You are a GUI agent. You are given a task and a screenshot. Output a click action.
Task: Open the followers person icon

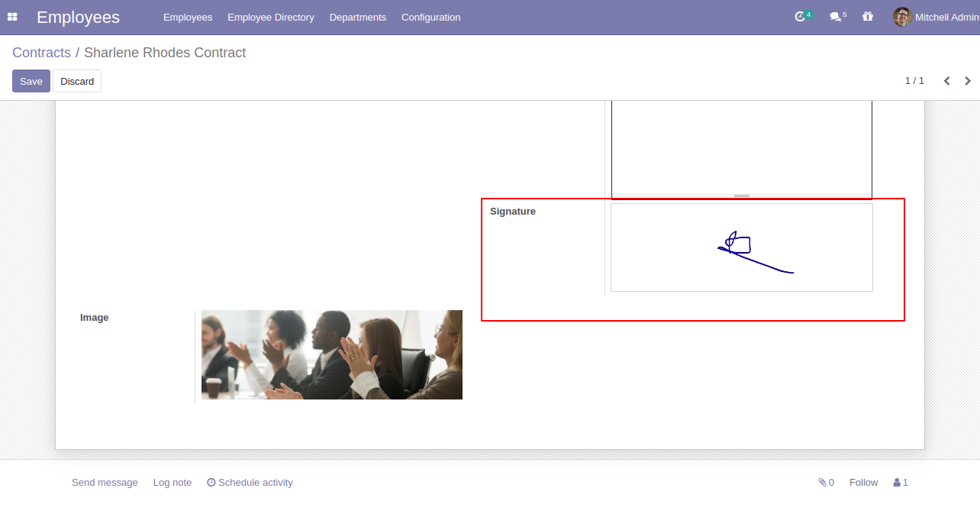tap(897, 483)
